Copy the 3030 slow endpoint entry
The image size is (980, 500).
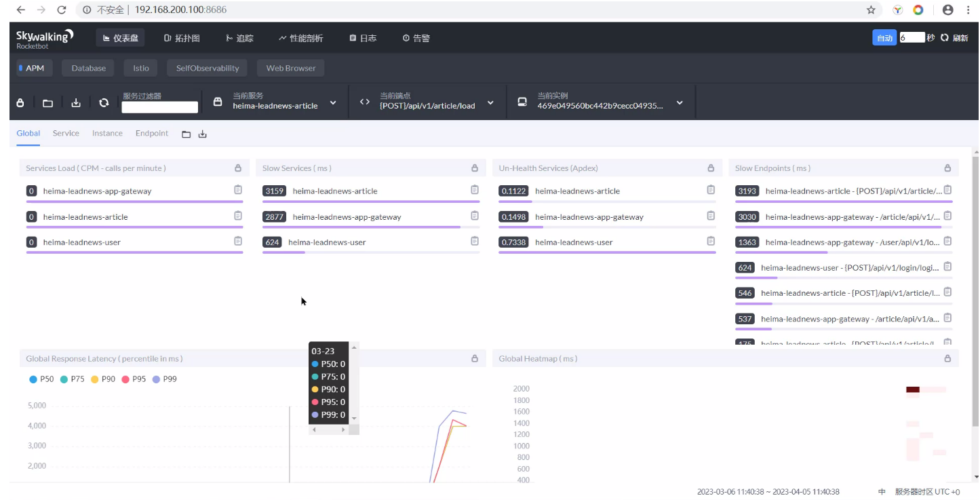(947, 216)
